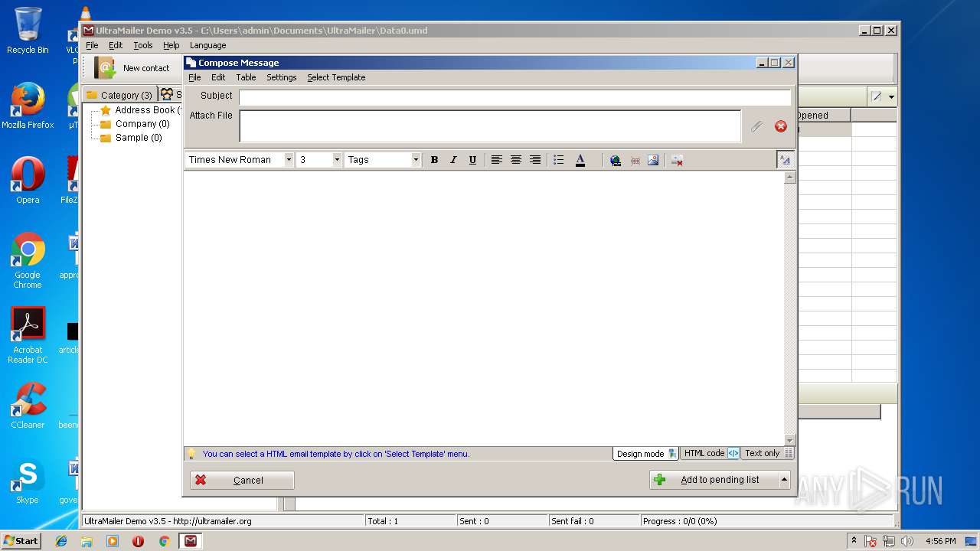The height and width of the screenshot is (551, 980).
Task: Open the Select Template menu
Action: [x=336, y=77]
